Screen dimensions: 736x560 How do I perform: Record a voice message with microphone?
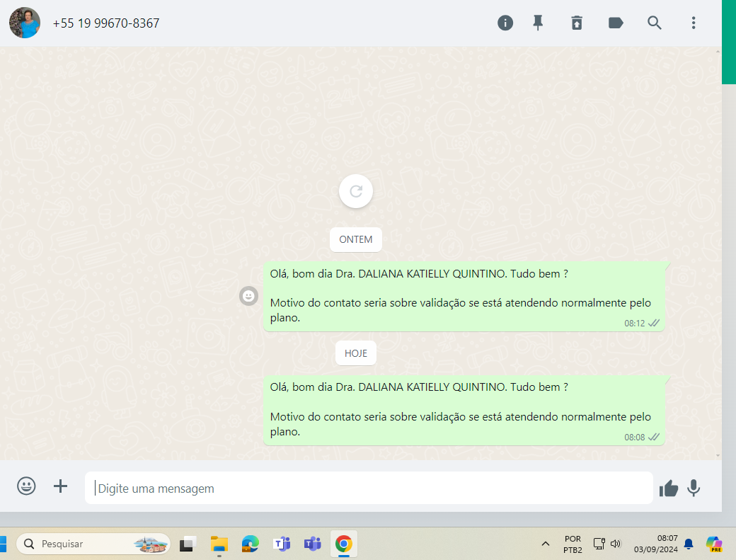(x=694, y=488)
